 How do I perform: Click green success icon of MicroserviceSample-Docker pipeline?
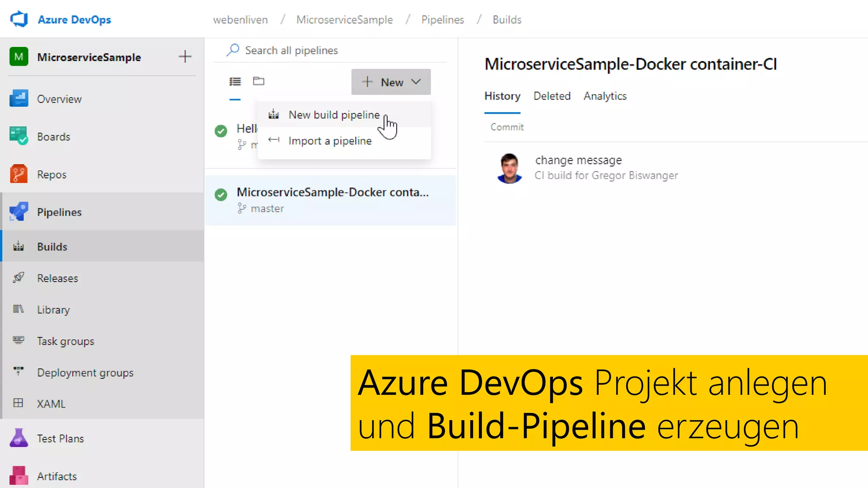coord(221,194)
